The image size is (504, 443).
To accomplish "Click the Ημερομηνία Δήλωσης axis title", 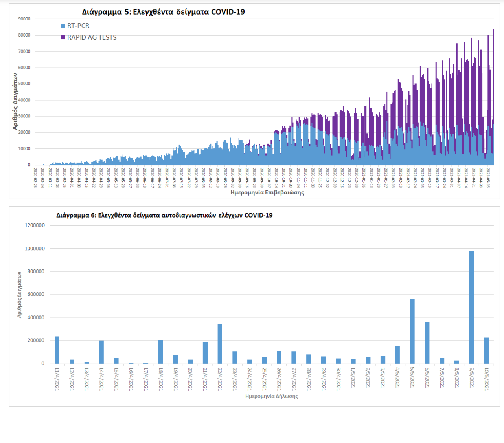I will pos(271,396).
